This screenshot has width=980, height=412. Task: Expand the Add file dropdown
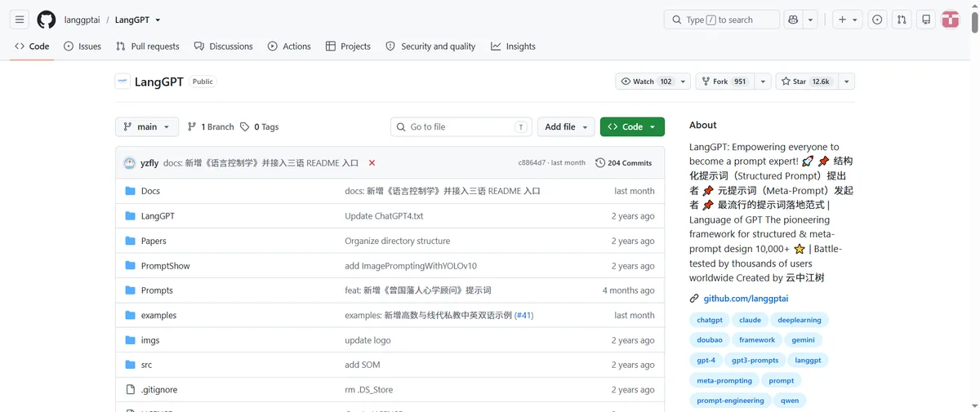click(566, 127)
